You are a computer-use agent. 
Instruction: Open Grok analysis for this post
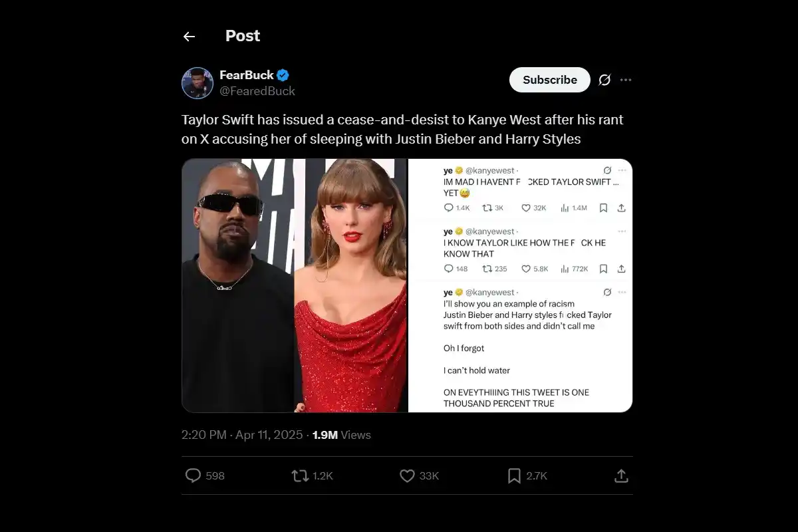click(x=604, y=79)
